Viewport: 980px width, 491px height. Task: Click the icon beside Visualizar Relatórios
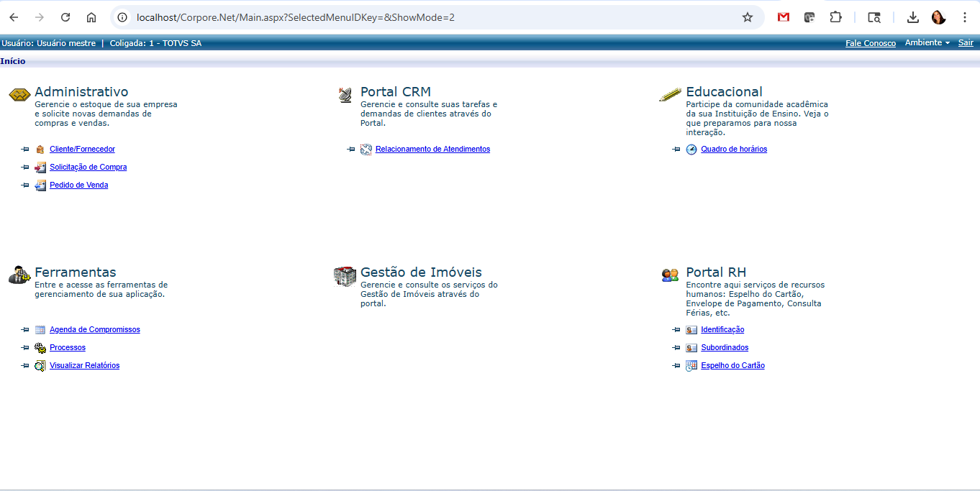[x=40, y=366]
